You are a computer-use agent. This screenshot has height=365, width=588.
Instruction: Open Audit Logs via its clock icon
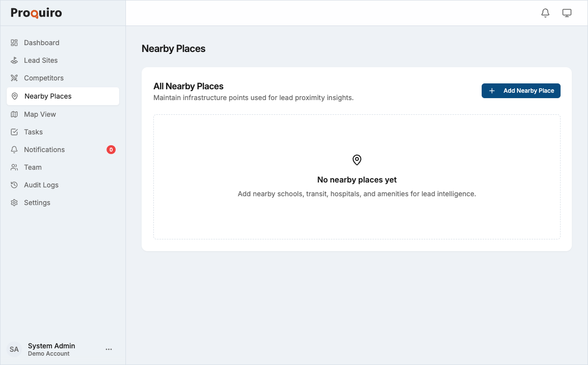14,184
